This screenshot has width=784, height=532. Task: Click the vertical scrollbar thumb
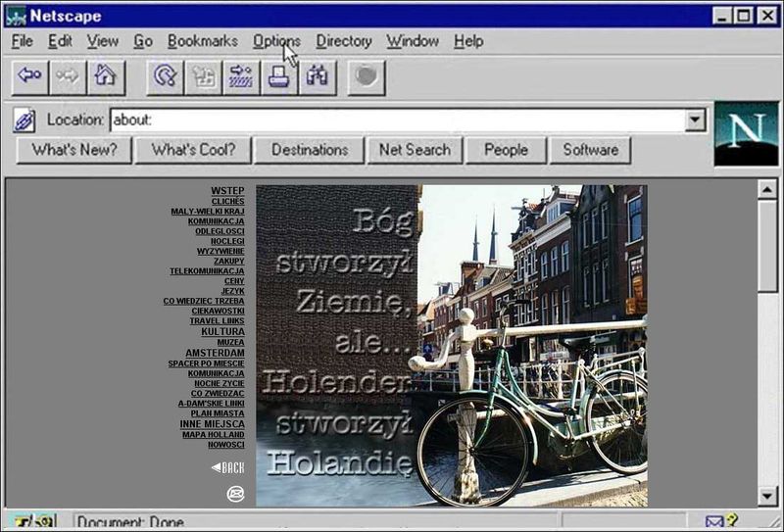click(767, 246)
